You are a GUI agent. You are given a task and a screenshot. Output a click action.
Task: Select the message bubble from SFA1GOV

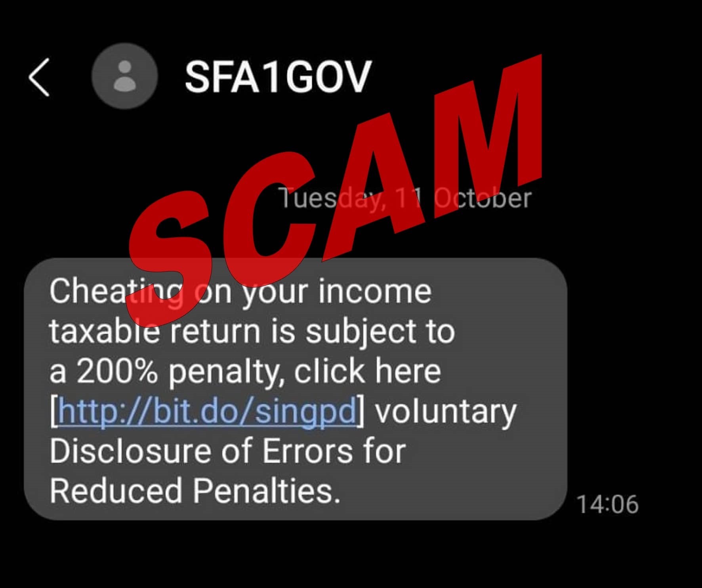click(x=296, y=389)
